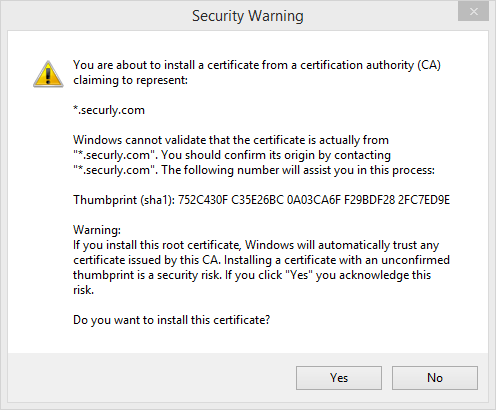Select thumbprint segment F29BDF28
496x410 pixels.
[x=369, y=200]
